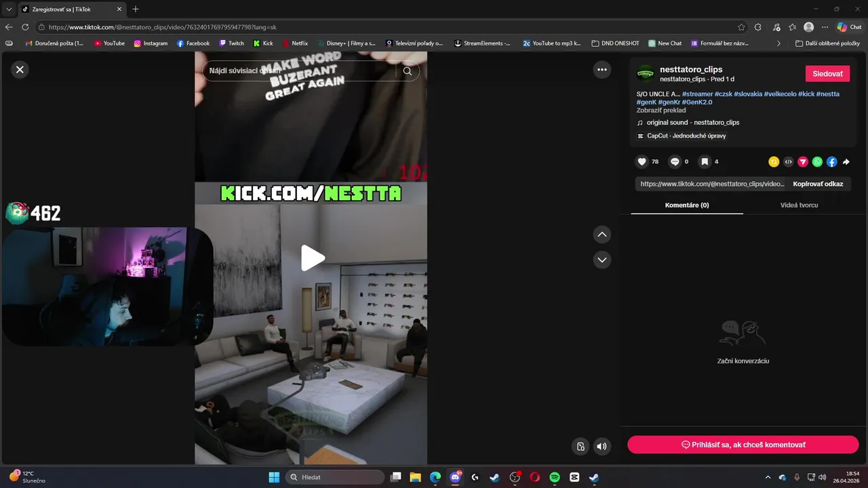The image size is (868, 488).
Task: Expand bookmarks overflow chevron
Action: coord(778,43)
